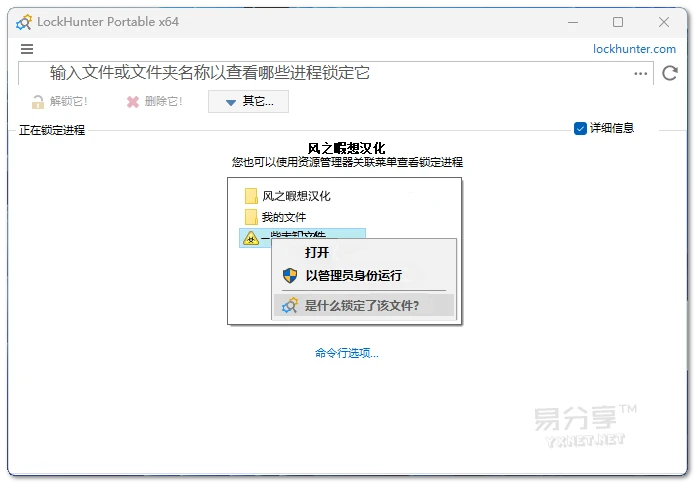Open the 命令行选项... link

[x=347, y=353]
